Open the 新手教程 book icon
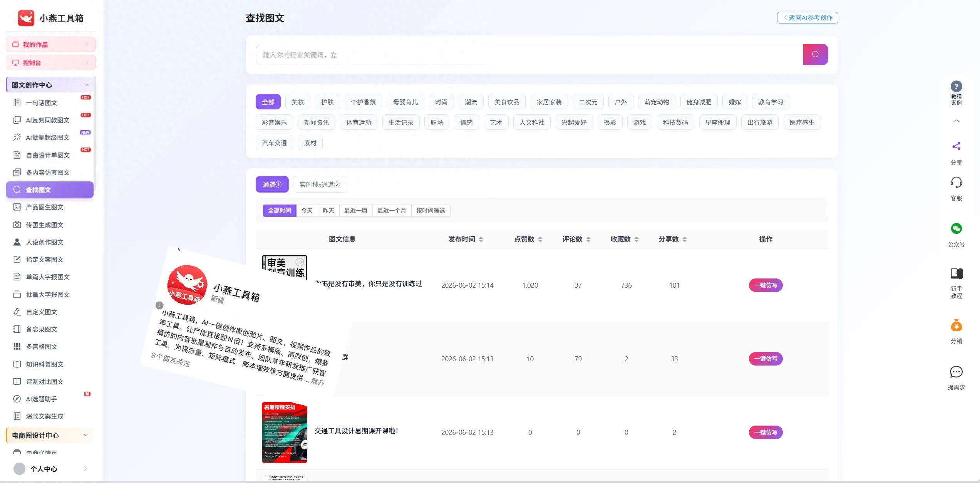 (956, 273)
